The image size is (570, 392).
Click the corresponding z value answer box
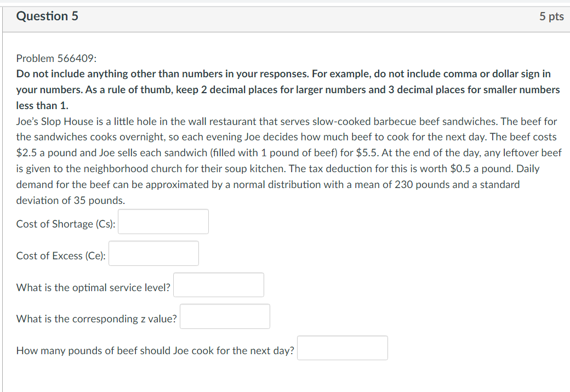pyautogui.click(x=225, y=316)
